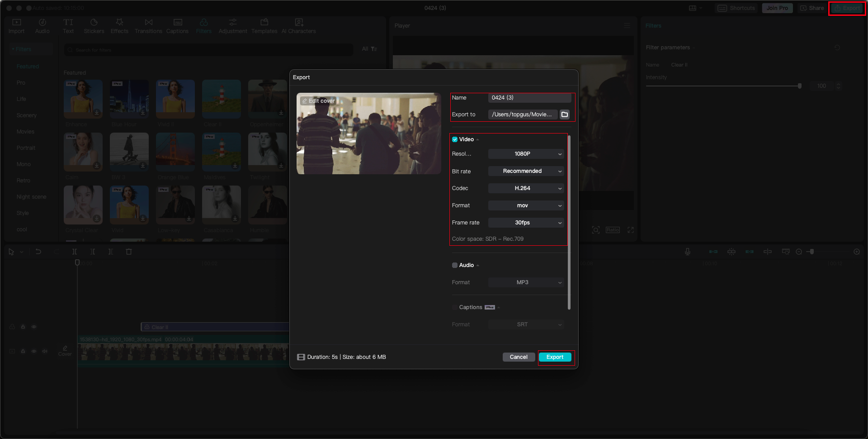Open the audio Format dropdown showing MP3
Viewport: 868px width, 439px height.
click(x=526, y=282)
